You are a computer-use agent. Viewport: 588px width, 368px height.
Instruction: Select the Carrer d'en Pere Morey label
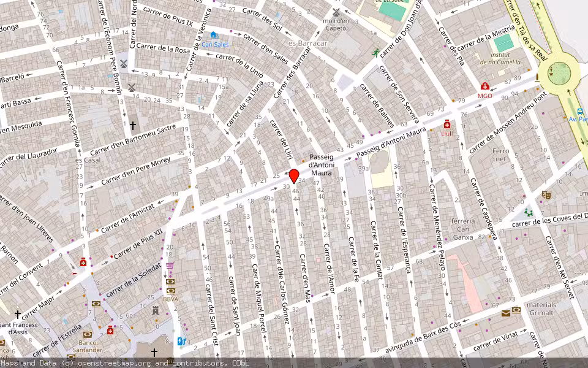tap(135, 171)
